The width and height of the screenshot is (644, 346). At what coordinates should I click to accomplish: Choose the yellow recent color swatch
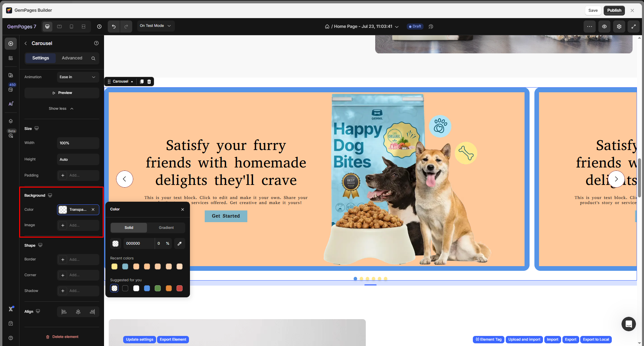pyautogui.click(x=114, y=266)
